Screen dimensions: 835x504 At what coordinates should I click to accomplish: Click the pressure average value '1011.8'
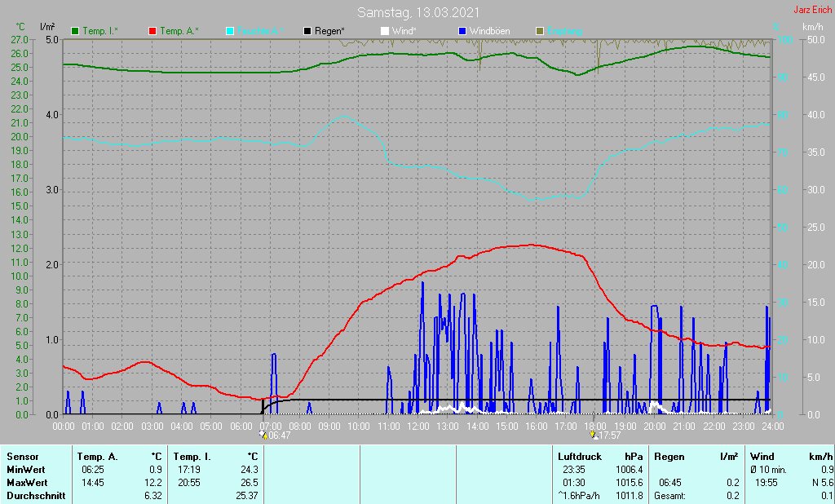(630, 496)
